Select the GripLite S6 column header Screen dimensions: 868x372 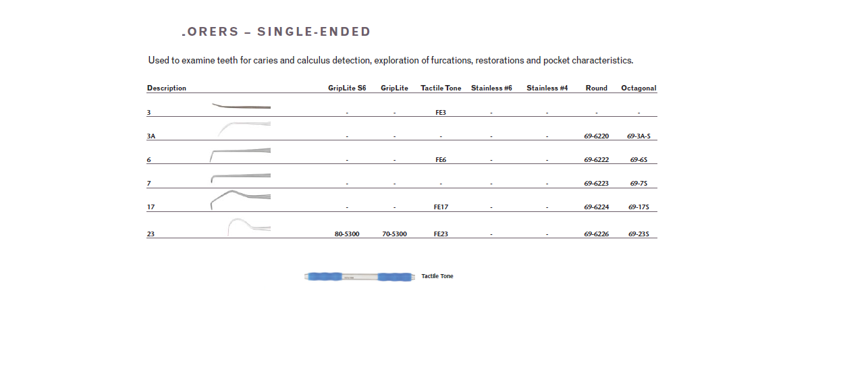pos(347,88)
